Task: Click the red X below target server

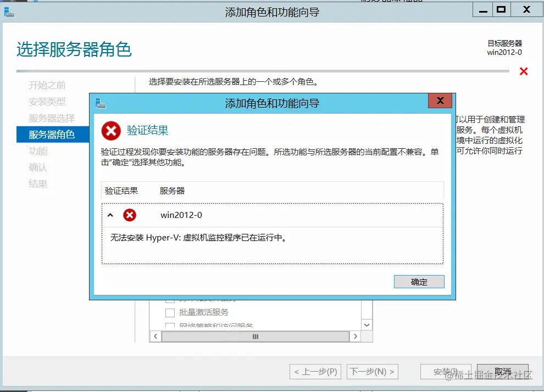Action: coord(524,71)
